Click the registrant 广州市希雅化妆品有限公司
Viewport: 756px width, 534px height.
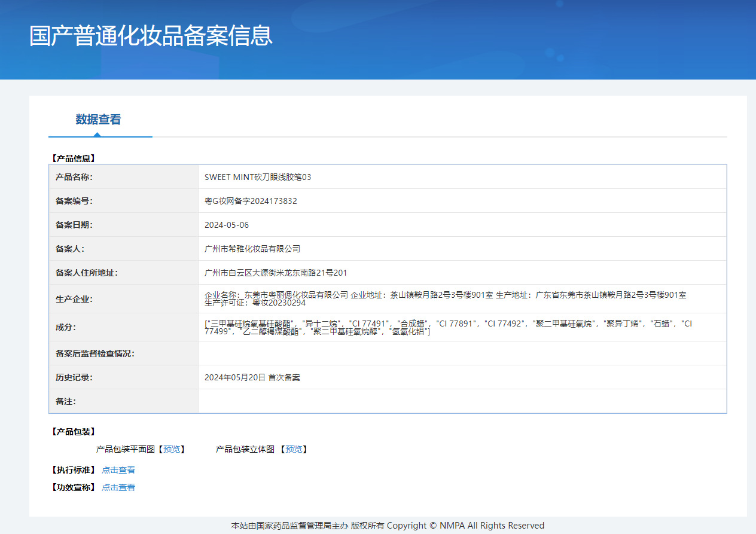pyautogui.click(x=252, y=249)
